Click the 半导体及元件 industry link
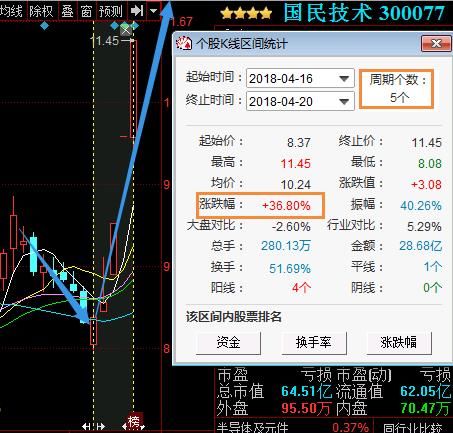 coord(252,428)
